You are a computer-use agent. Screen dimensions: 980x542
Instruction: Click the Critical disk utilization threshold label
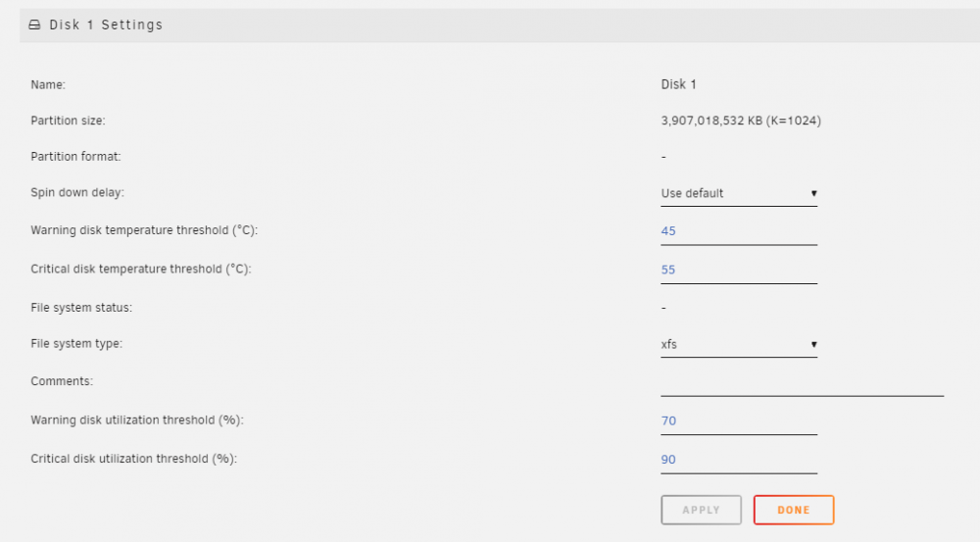(x=133, y=459)
